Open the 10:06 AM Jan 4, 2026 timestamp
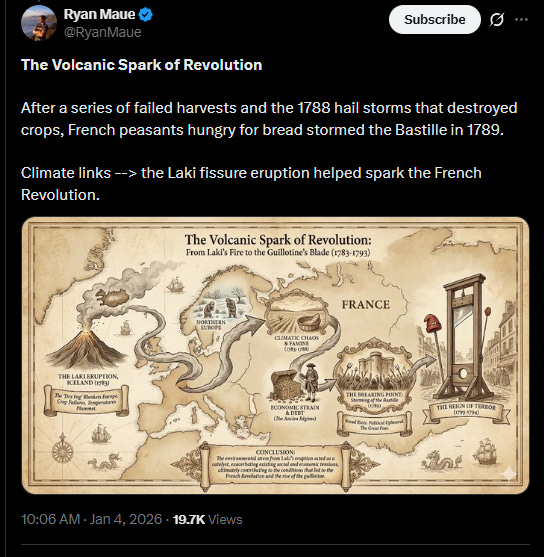The width and height of the screenshot is (544, 557). [x=91, y=519]
